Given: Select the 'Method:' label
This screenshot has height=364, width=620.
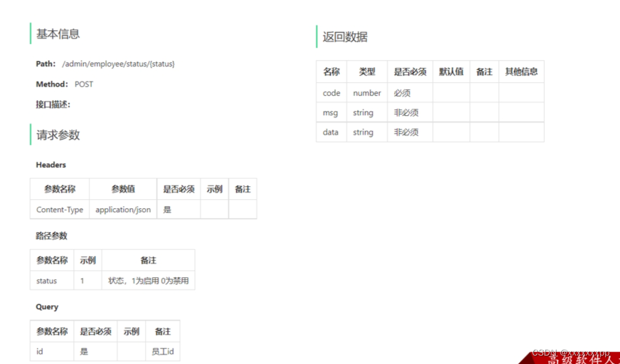Looking at the screenshot, I should [52, 84].
